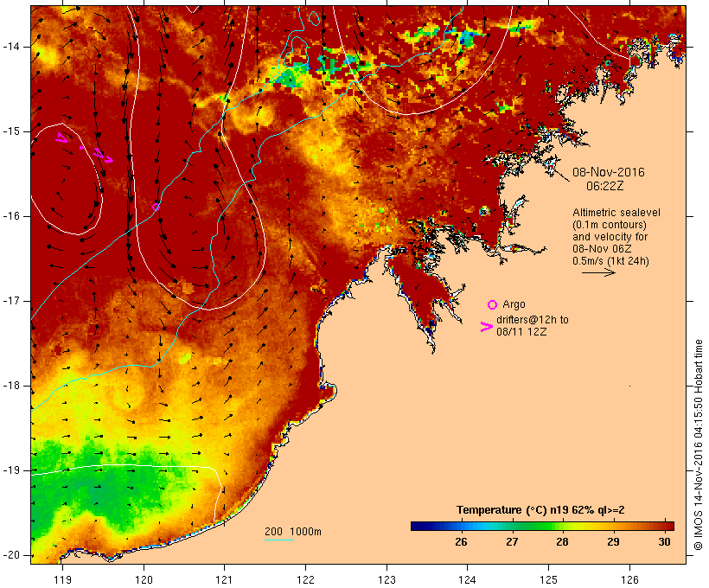This screenshot has width=709, height=588.
Task: Click the date label 08-Nov-2016
Action: [608, 172]
